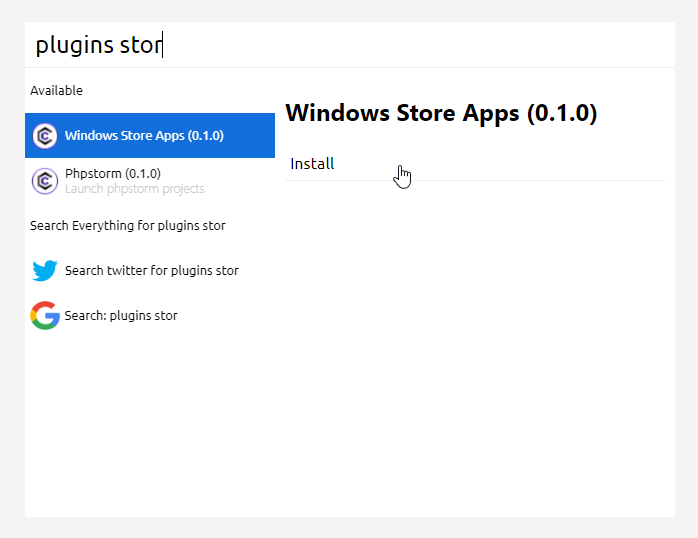
Task: Click the Windows Store Apps plugin icon
Action: tap(45, 136)
